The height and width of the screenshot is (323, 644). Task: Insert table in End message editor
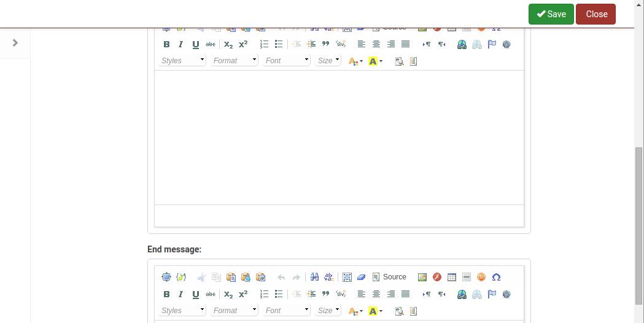coord(452,277)
